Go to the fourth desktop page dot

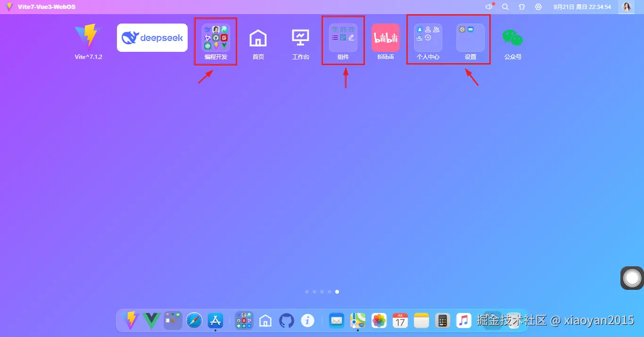click(330, 292)
